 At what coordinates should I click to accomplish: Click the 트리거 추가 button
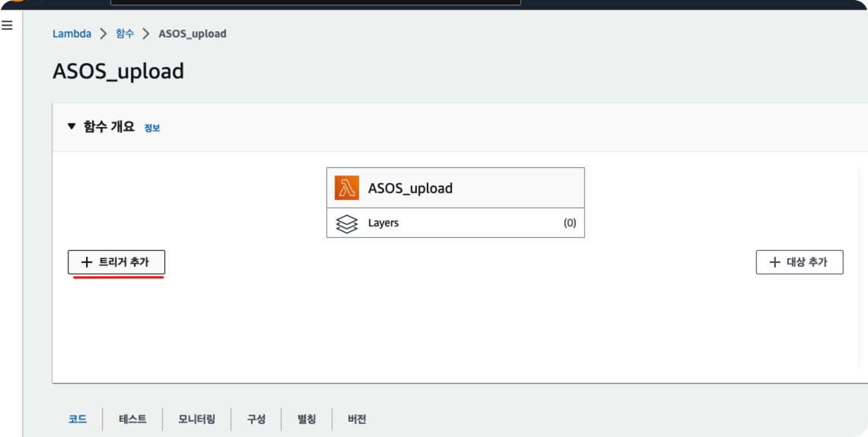(x=116, y=262)
